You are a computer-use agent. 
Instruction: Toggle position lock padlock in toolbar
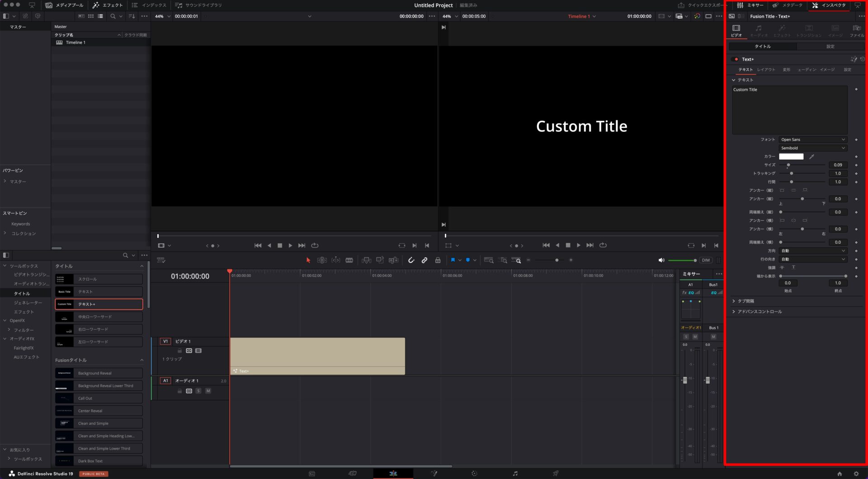(438, 260)
